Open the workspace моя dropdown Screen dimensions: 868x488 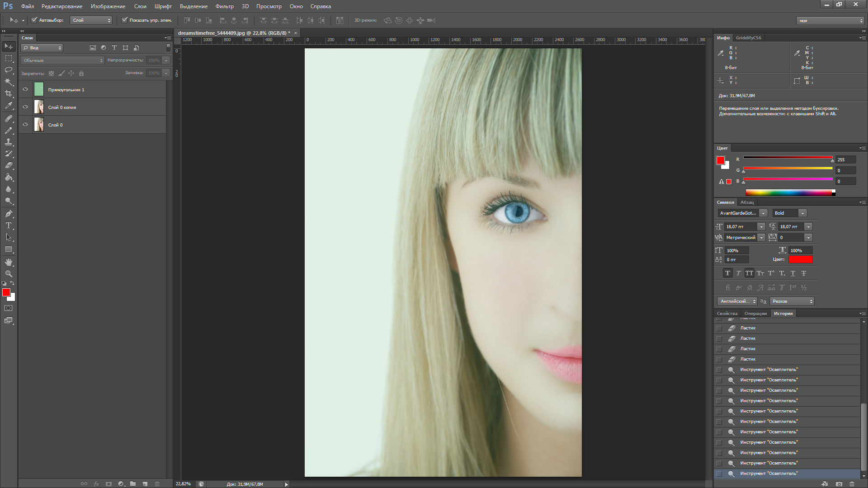pyautogui.click(x=830, y=21)
